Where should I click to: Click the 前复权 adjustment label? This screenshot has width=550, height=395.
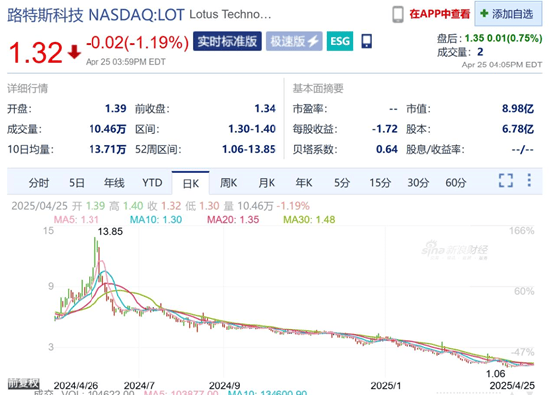click(x=24, y=383)
